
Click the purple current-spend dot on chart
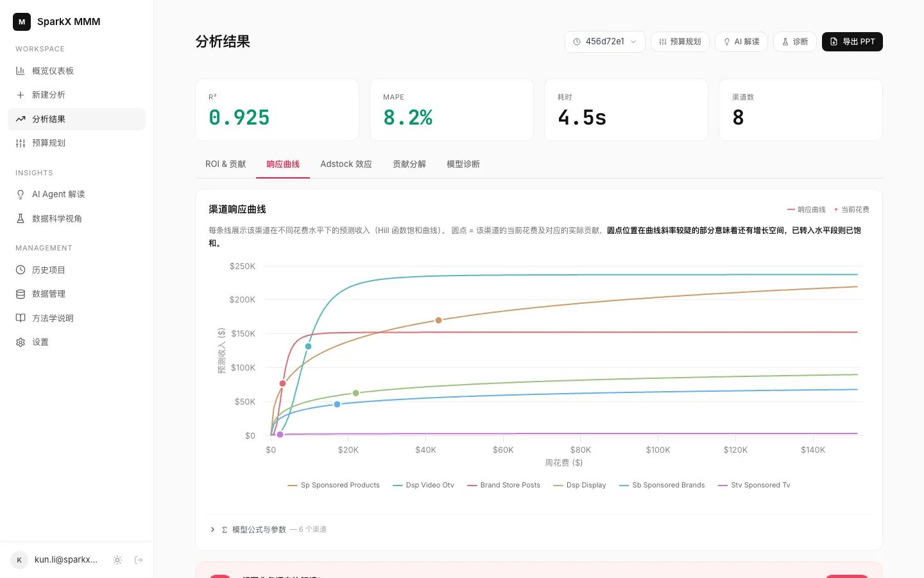(280, 435)
